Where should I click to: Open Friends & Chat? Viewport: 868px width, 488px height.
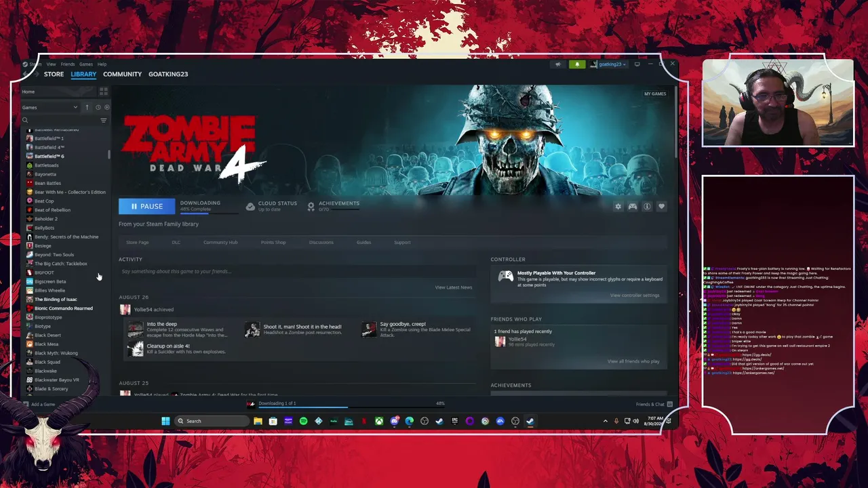click(654, 405)
